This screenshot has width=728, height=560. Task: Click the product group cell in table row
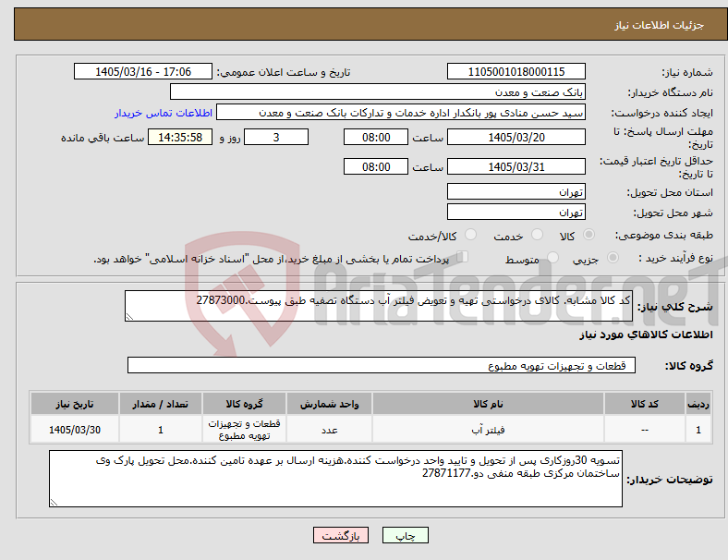coord(244,430)
